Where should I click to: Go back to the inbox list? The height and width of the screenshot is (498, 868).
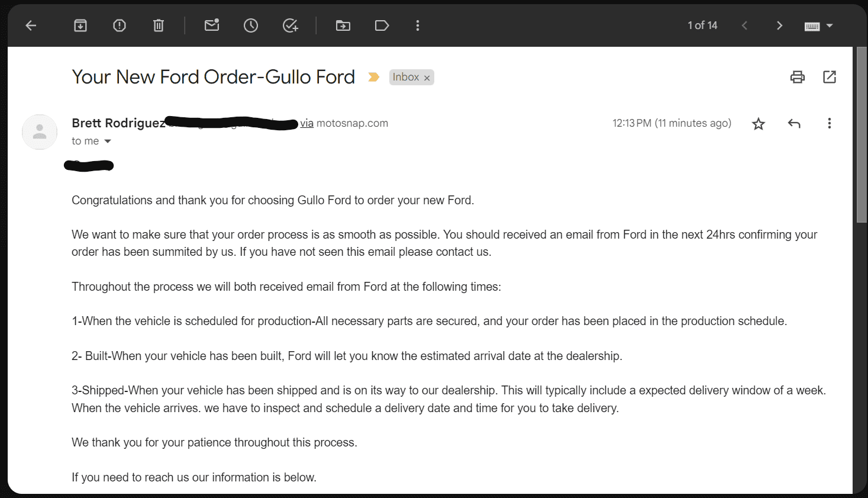(31, 25)
